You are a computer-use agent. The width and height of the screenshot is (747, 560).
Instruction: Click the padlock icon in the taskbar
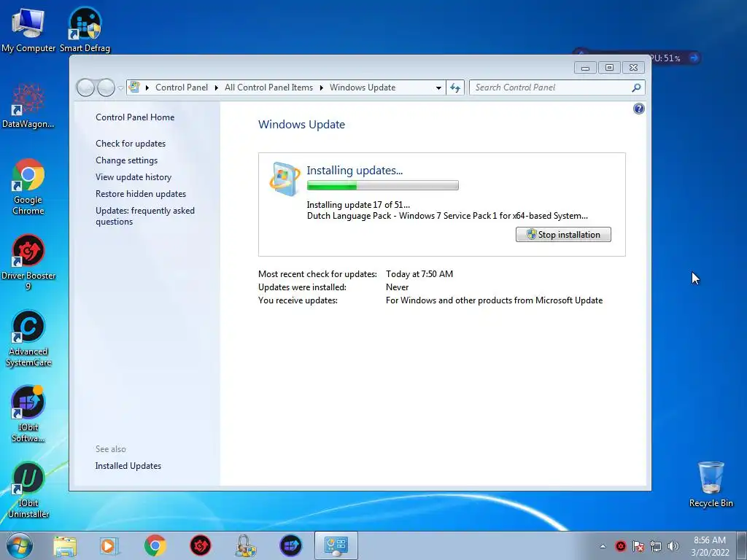245,545
